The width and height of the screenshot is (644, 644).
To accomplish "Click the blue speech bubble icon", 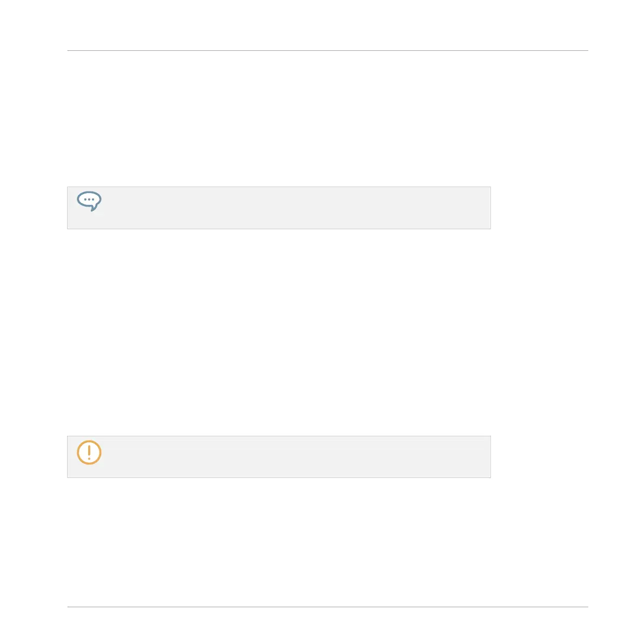I will (89, 201).
